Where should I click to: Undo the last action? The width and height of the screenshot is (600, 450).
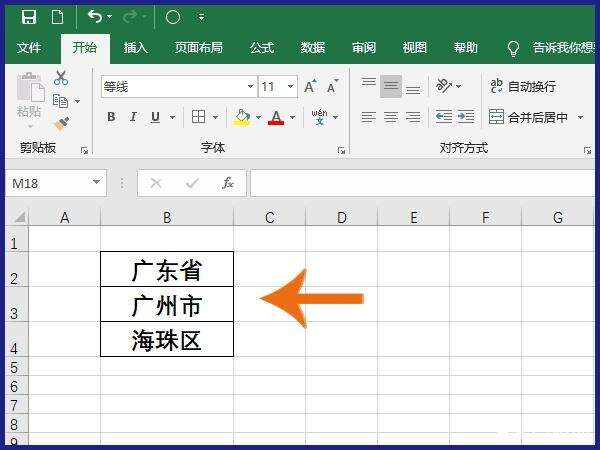(x=95, y=16)
